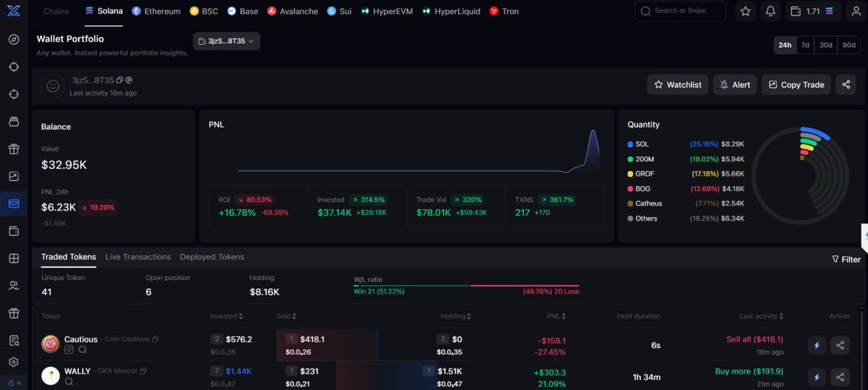The image size is (868, 390).
Task: Click the search icon under Cautious
Action: pyautogui.click(x=82, y=349)
